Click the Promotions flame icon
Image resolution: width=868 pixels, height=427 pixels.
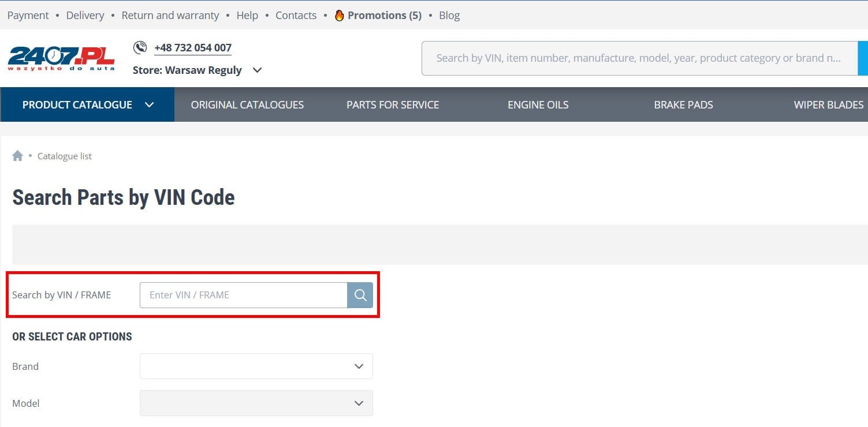click(340, 16)
